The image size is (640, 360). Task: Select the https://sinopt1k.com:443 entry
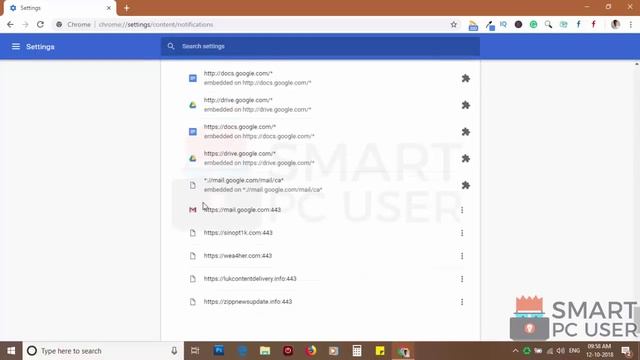click(x=238, y=233)
